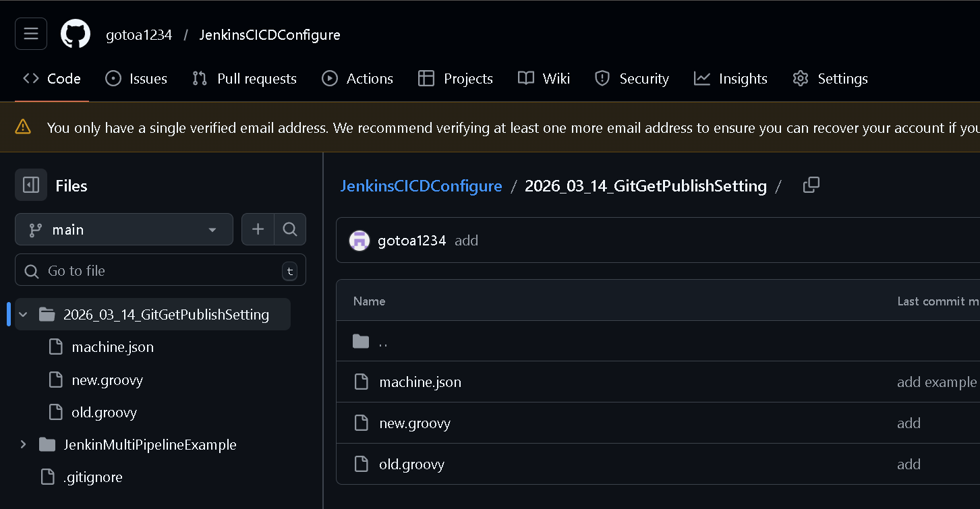980x509 pixels.
Task: Open the hamburger navigation menu
Action: [x=31, y=34]
